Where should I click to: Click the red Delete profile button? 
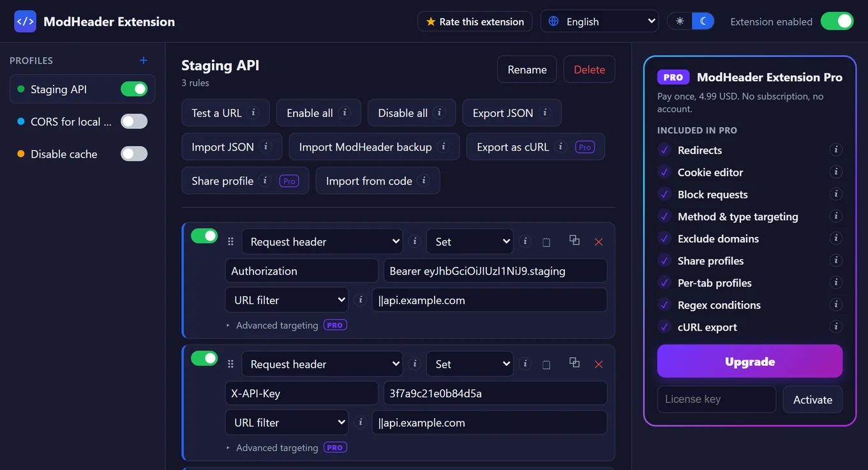(589, 70)
